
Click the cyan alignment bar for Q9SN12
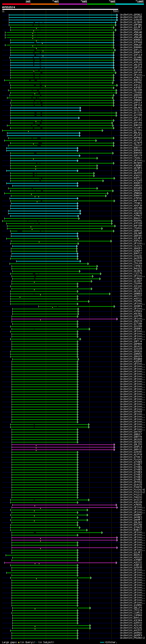tap(63, 15)
